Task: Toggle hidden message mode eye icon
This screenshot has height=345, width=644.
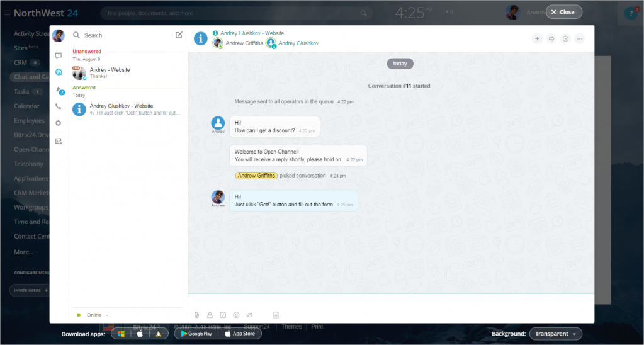Action: pyautogui.click(x=249, y=315)
